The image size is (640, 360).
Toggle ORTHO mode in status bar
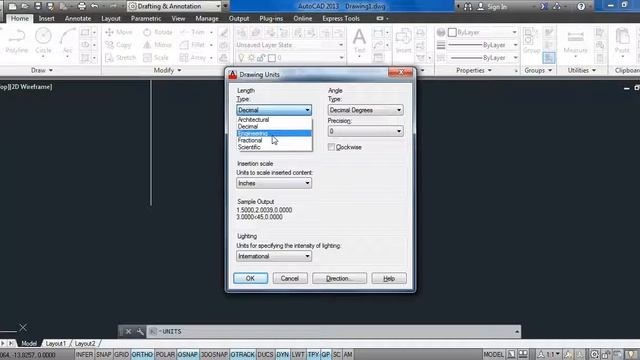point(142,354)
